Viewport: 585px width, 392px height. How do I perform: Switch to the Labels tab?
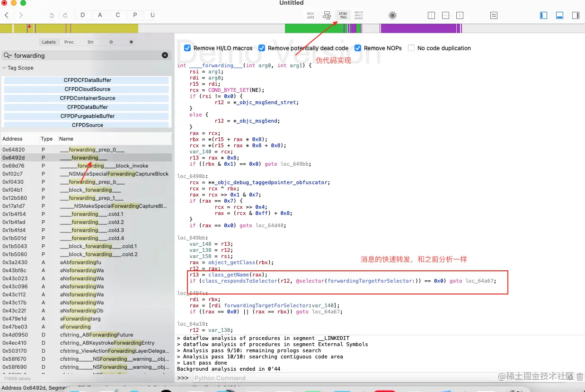coord(49,42)
